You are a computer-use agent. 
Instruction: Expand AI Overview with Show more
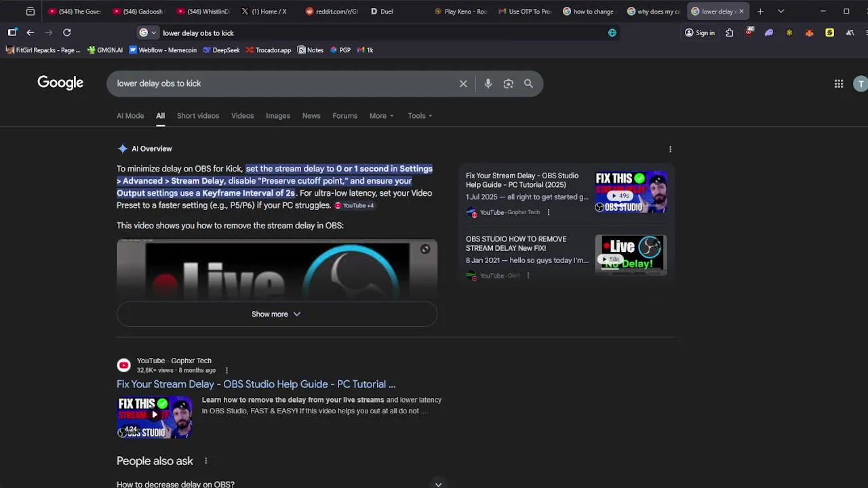coord(277,314)
